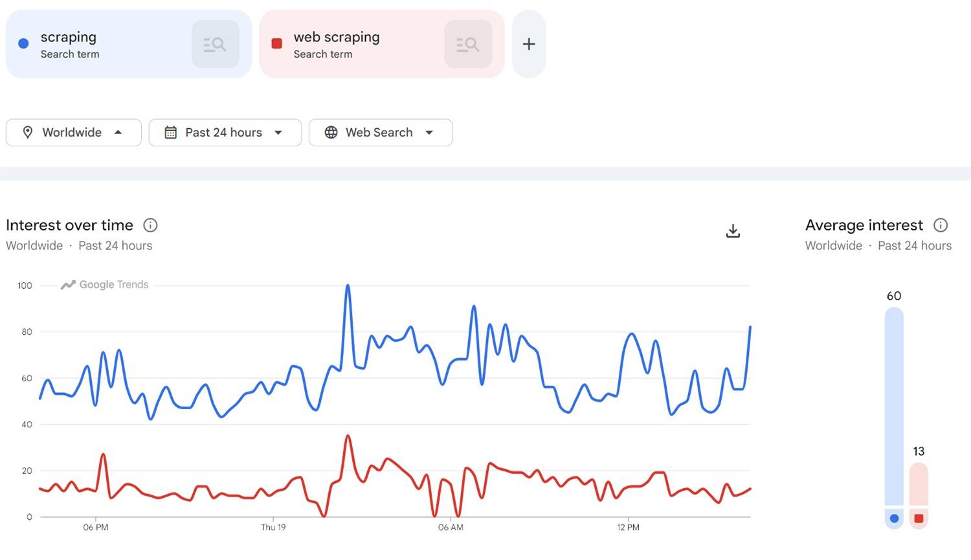Viewport: 971px width, 560px height.
Task: Click the Interest over time heading
Action: 69,225
